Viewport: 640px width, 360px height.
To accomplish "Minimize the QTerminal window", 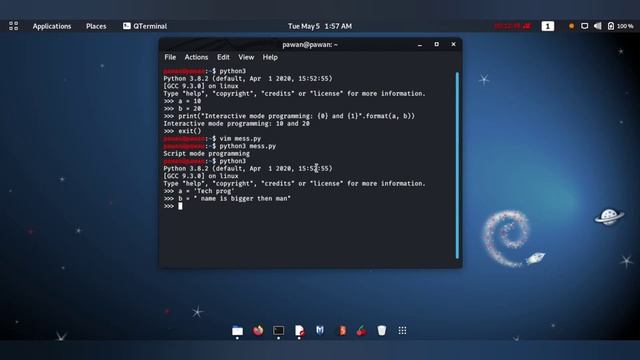I will (420, 44).
